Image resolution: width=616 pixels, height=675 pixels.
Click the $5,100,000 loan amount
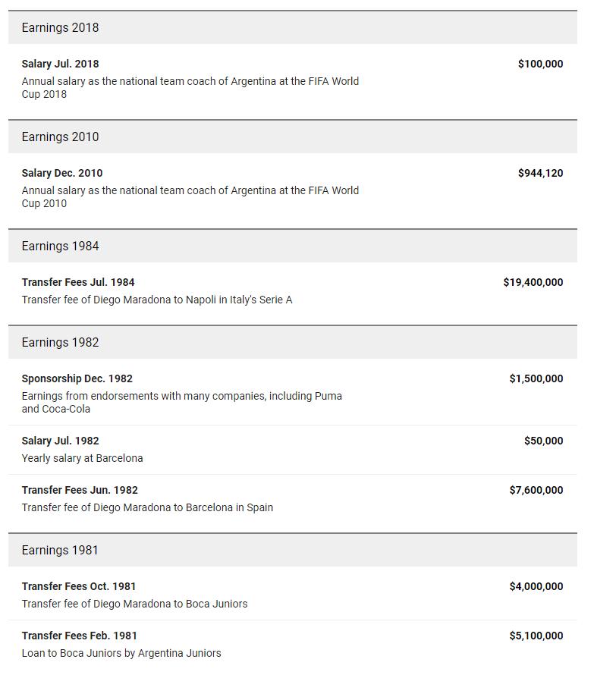(x=536, y=636)
